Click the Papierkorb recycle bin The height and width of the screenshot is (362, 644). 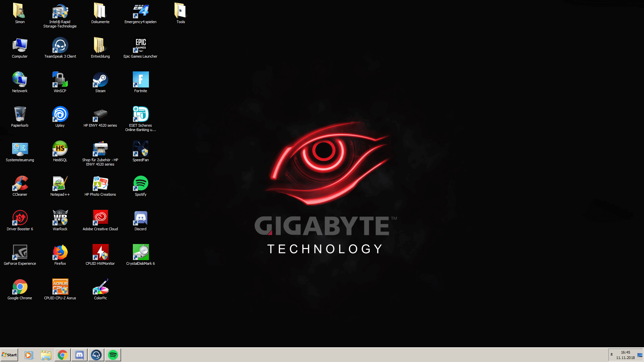(20, 114)
